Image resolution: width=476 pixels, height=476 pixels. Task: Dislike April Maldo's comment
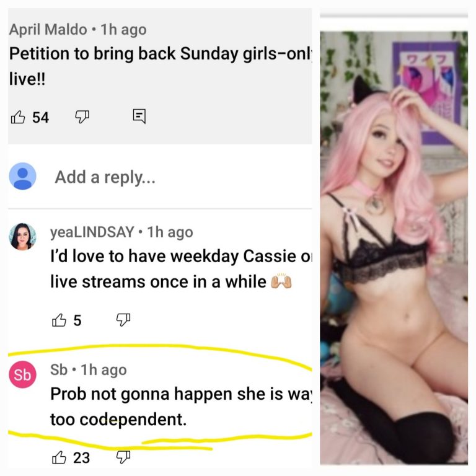(82, 117)
